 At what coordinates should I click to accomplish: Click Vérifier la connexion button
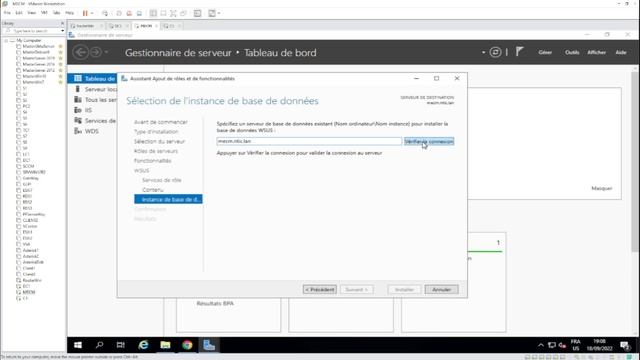point(429,141)
